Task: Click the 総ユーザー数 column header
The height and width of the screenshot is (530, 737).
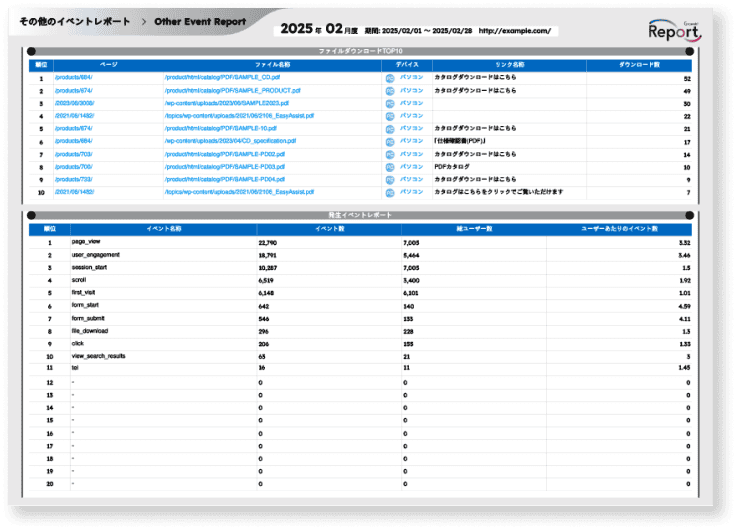Action: point(473,229)
